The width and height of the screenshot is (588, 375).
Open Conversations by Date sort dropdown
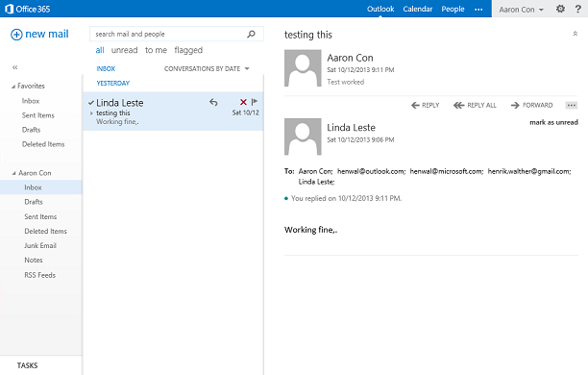pos(207,68)
